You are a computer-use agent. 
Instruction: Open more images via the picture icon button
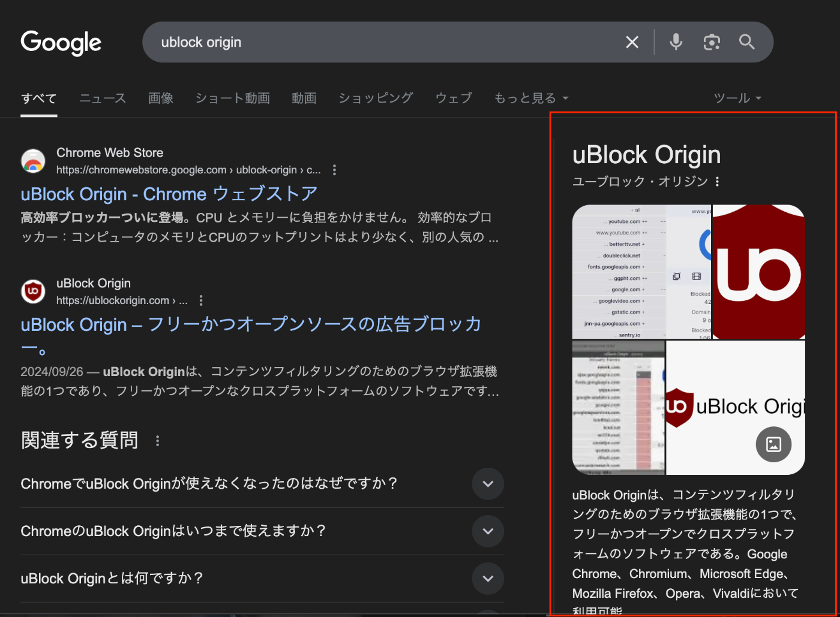[773, 444]
